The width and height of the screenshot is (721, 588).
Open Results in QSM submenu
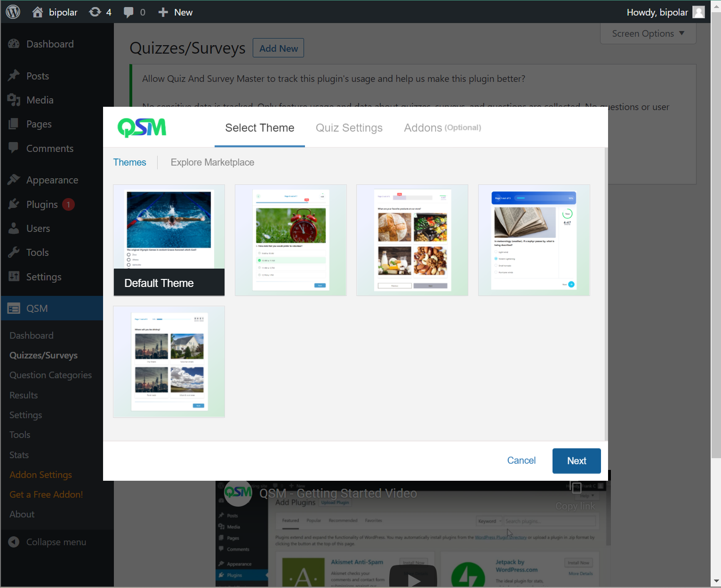point(24,395)
